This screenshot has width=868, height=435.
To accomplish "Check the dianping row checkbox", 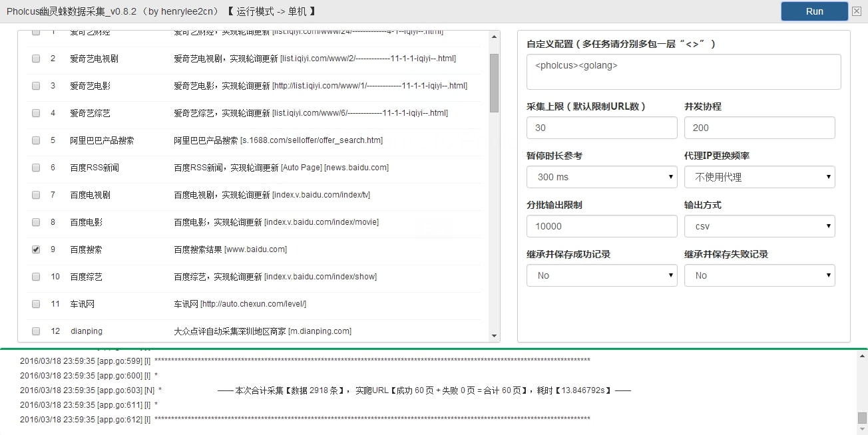I will tap(36, 331).
